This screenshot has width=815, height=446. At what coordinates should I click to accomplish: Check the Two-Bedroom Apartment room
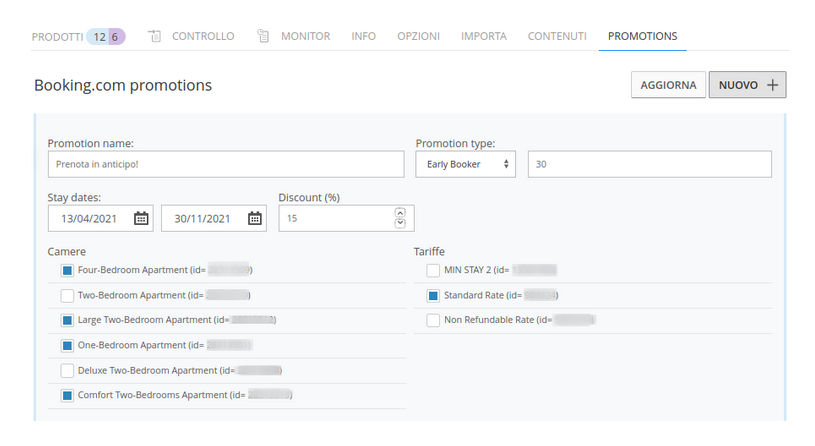point(67,296)
